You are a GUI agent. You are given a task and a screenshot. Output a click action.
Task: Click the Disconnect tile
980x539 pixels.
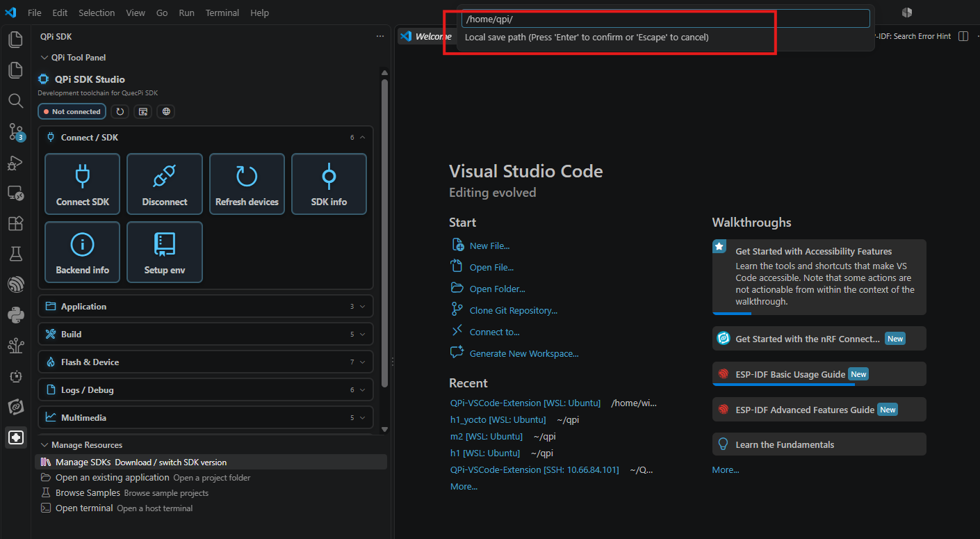point(165,184)
